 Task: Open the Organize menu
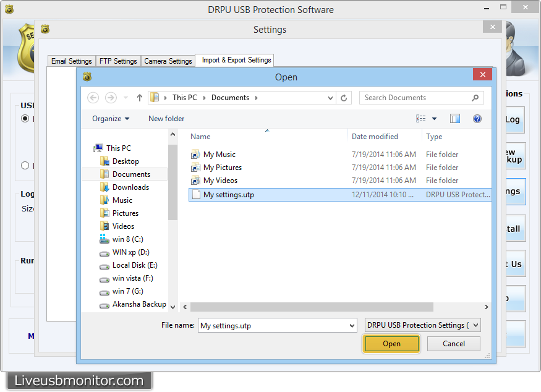point(111,119)
